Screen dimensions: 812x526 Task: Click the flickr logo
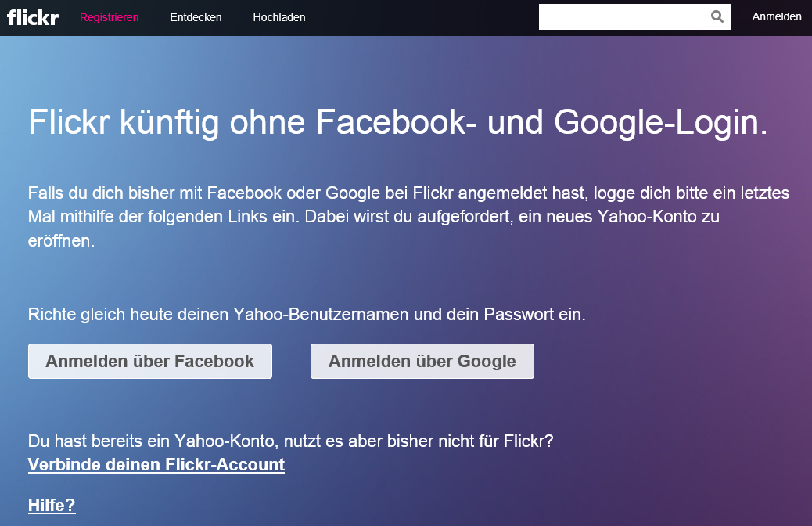coord(33,17)
